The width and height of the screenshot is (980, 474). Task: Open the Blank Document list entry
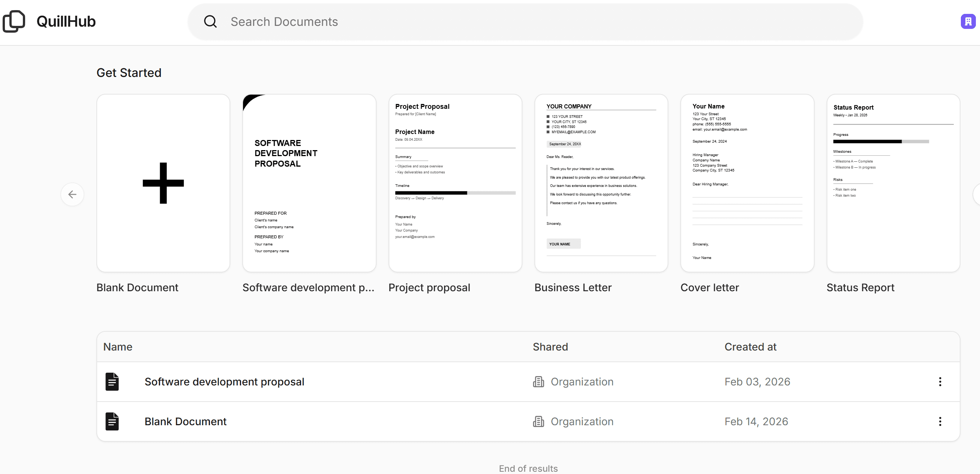click(x=185, y=421)
